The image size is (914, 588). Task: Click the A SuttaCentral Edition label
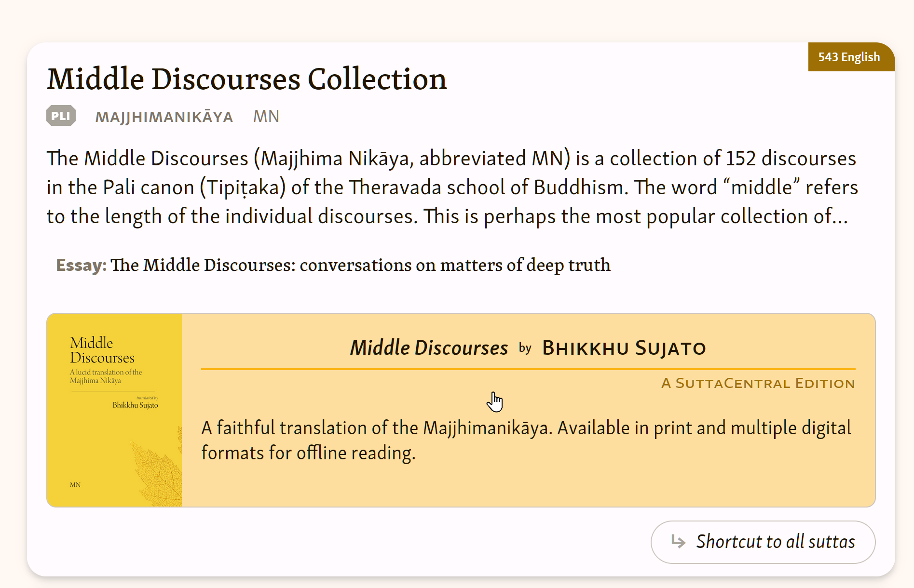(758, 384)
